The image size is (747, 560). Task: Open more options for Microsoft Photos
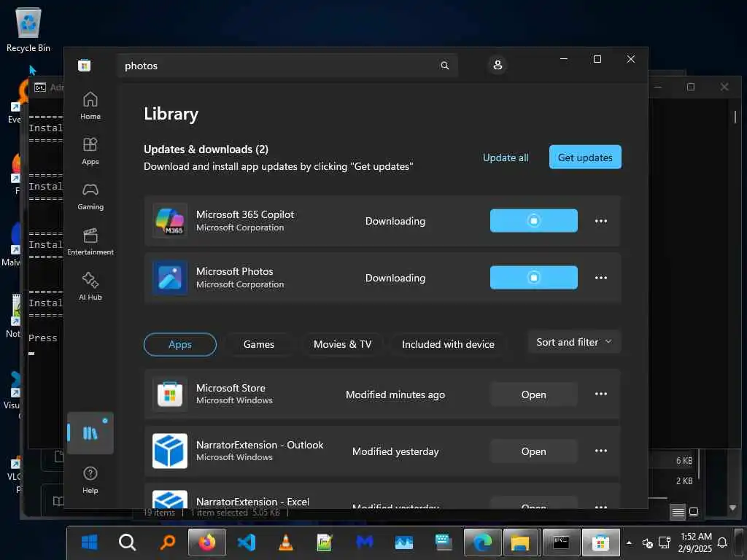[601, 278]
